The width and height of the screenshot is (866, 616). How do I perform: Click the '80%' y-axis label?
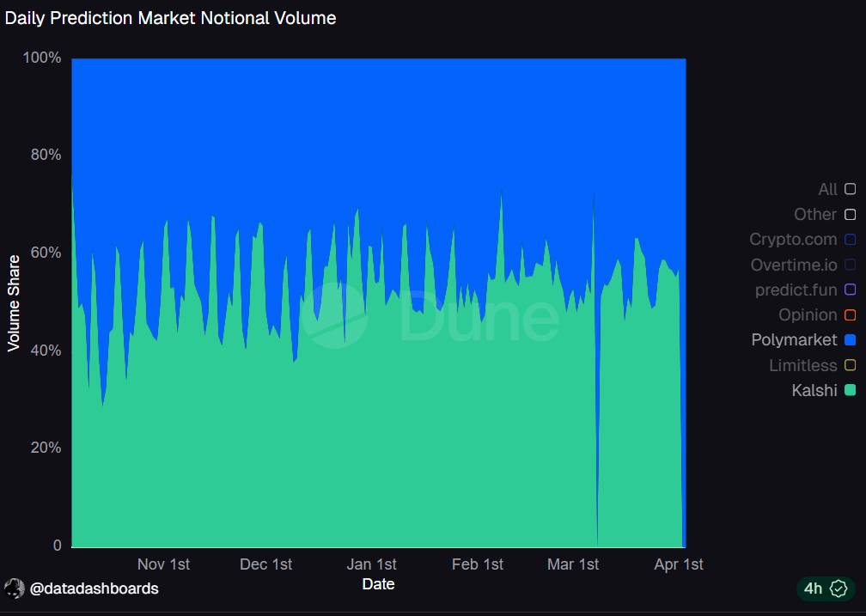[46, 155]
